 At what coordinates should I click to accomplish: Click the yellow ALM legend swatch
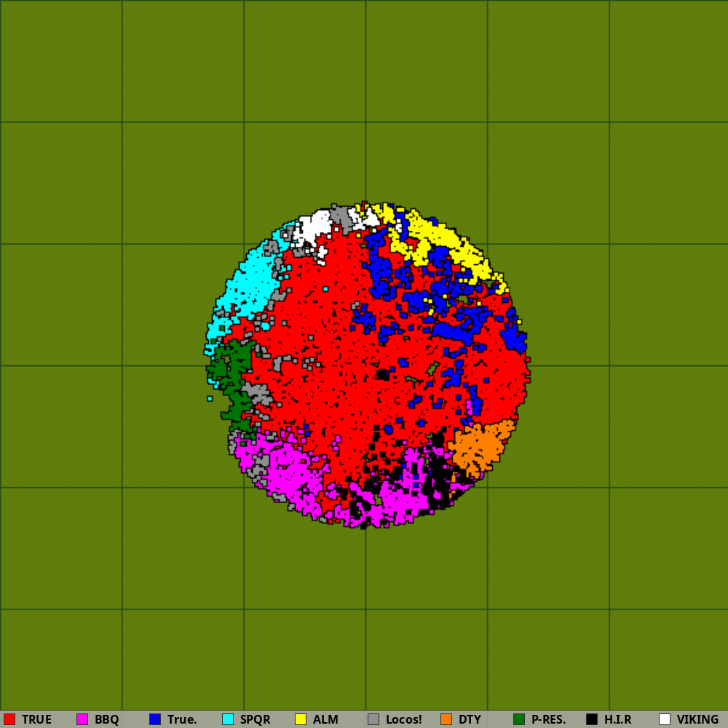point(301,719)
